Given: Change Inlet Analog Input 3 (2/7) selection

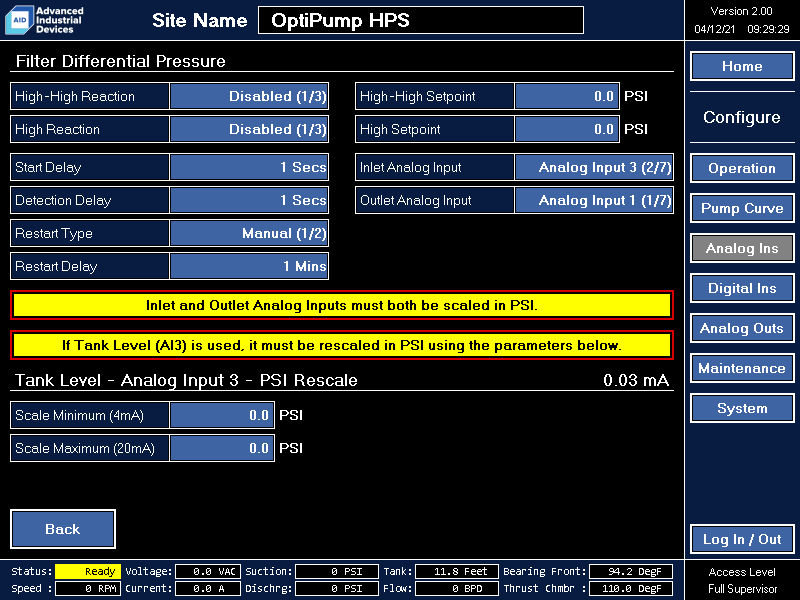Looking at the screenshot, I should (x=594, y=167).
